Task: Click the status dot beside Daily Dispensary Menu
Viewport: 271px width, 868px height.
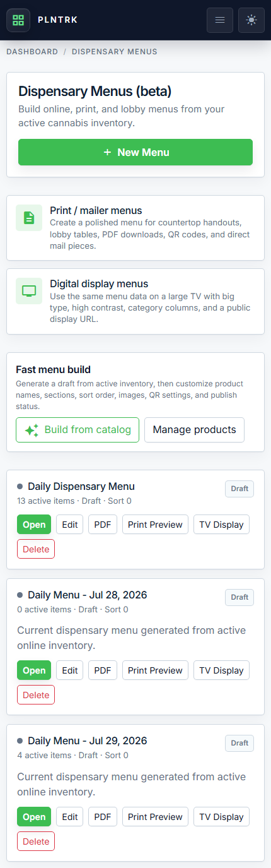Action: coord(20,487)
